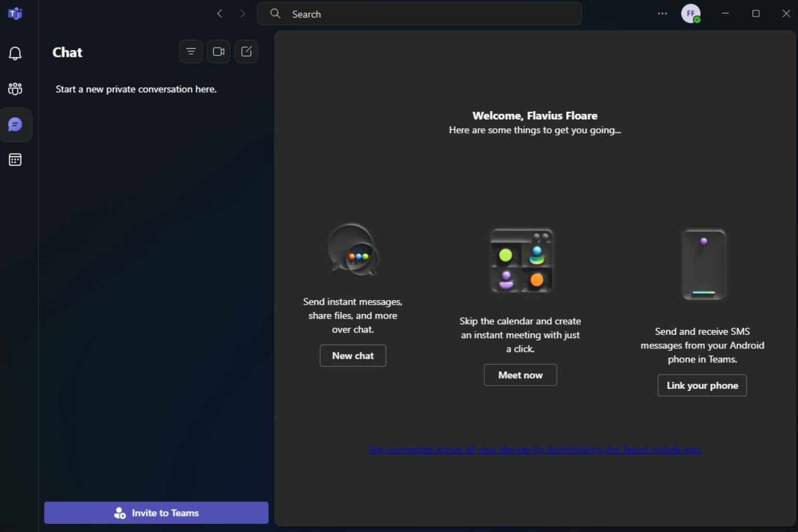Viewport: 798px width, 532px height.
Task: Open the Calendar icon in sidebar
Action: point(15,159)
